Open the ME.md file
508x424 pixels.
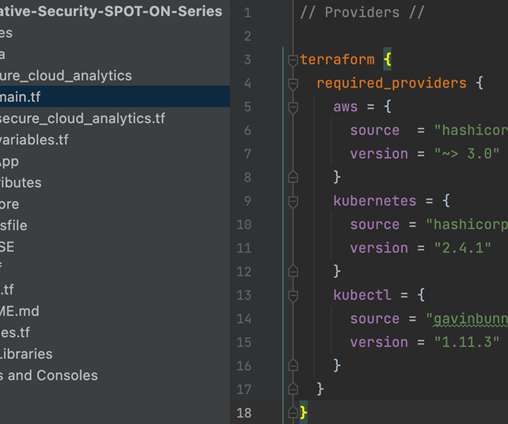pos(19,311)
